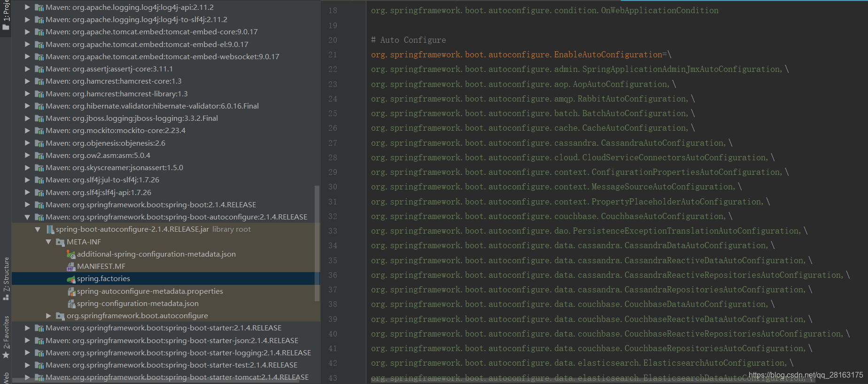Image resolution: width=868 pixels, height=384 pixels.
Task: Click the project tree horizontal scrollbar
Action: click(x=155, y=380)
